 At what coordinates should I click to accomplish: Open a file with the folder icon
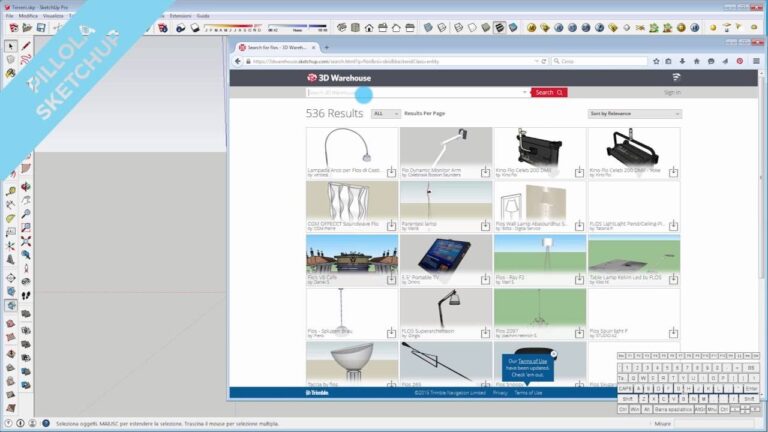click(x=27, y=28)
